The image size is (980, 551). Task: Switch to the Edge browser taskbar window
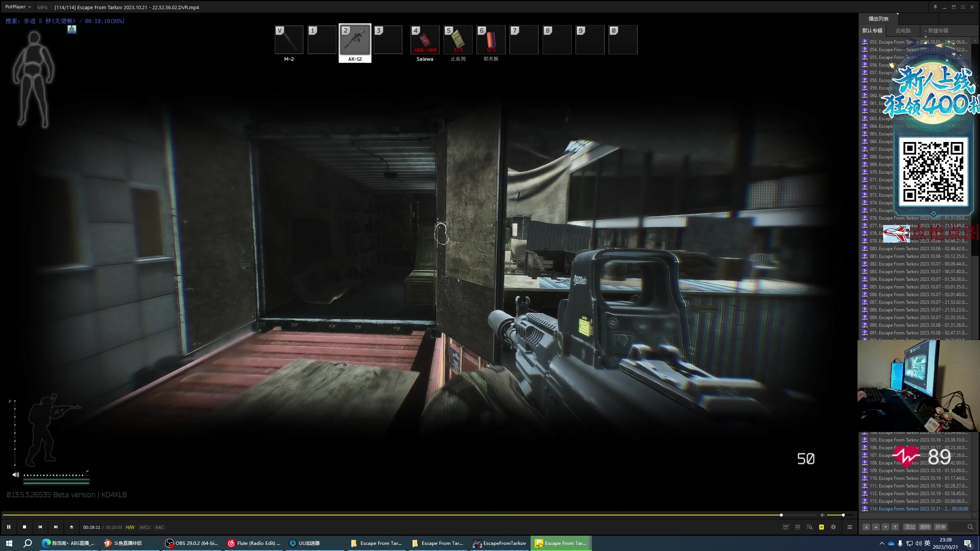coord(69,543)
